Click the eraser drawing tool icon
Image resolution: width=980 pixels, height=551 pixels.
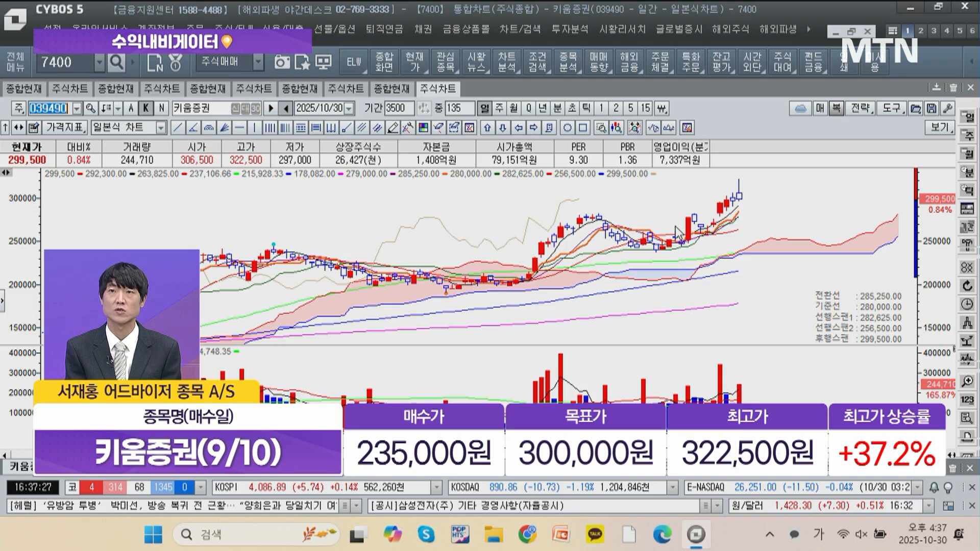click(393, 128)
